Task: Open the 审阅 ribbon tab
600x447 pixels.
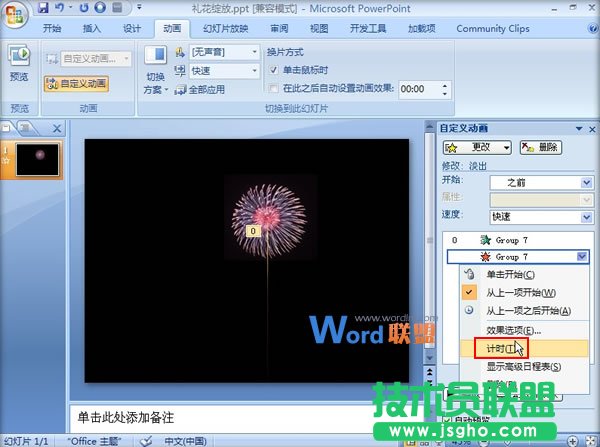Action: coord(279,29)
